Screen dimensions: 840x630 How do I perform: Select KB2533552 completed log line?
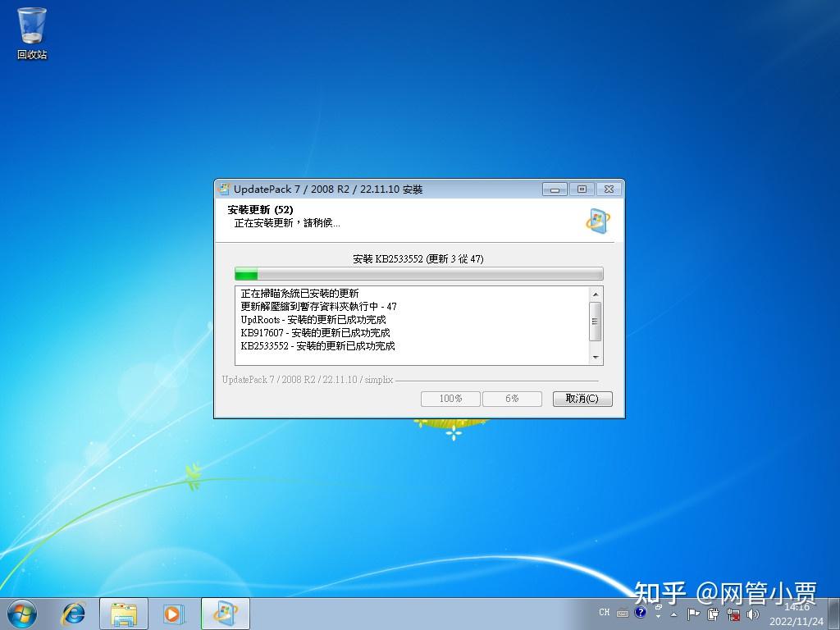click(317, 346)
